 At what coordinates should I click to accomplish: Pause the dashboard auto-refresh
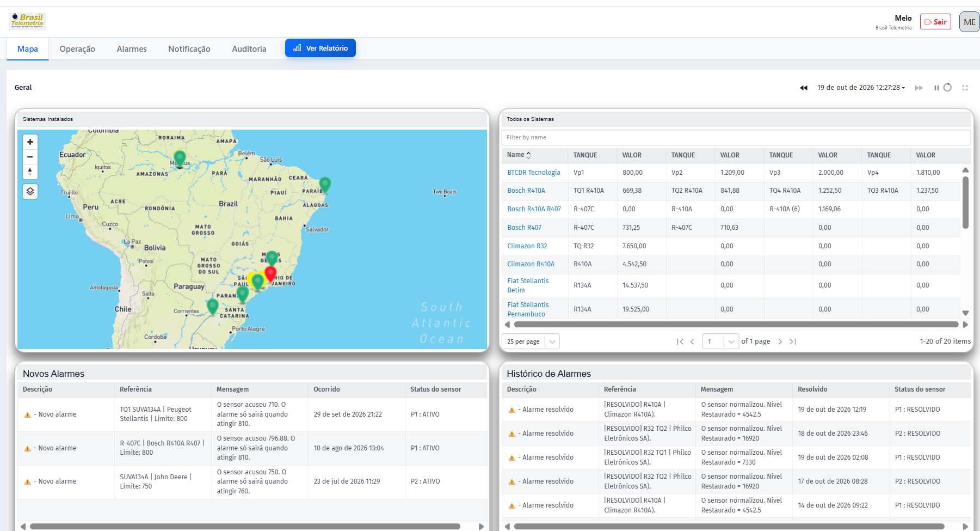click(x=936, y=88)
